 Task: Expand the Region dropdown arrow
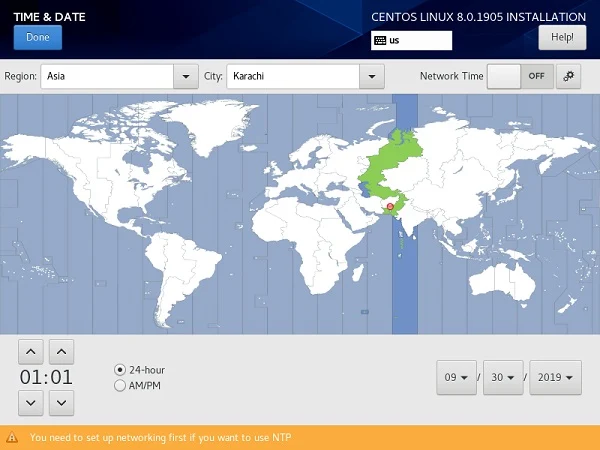tap(186, 76)
